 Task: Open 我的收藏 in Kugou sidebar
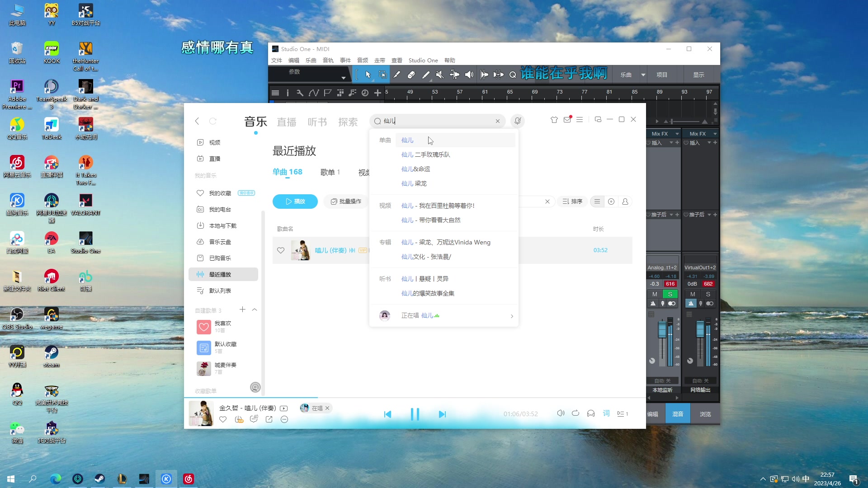220,193
